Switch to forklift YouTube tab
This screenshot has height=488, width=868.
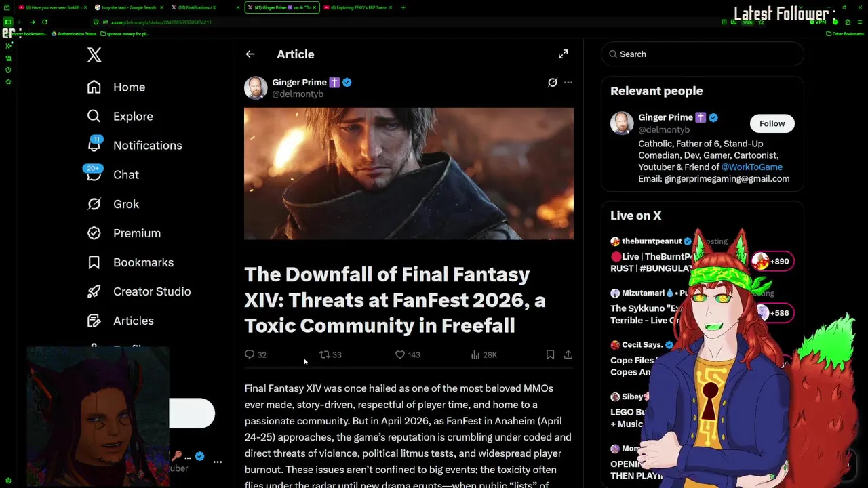point(52,7)
